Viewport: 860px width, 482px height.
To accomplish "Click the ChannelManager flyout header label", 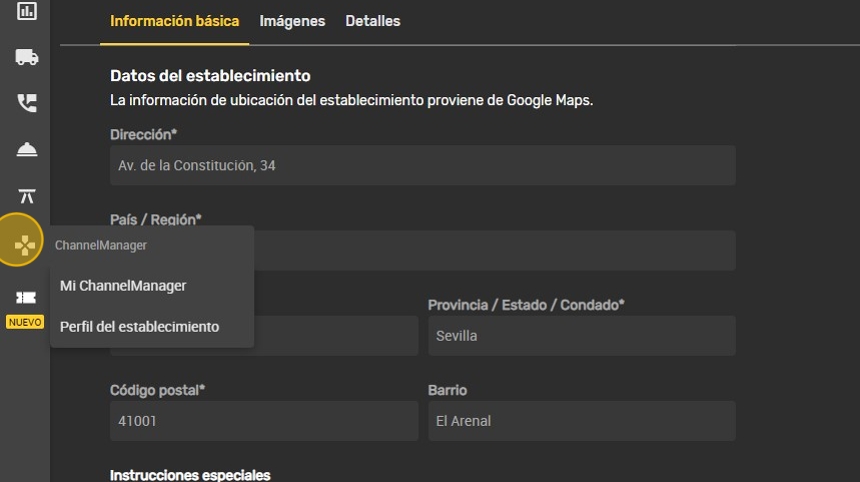I will click(x=101, y=245).
